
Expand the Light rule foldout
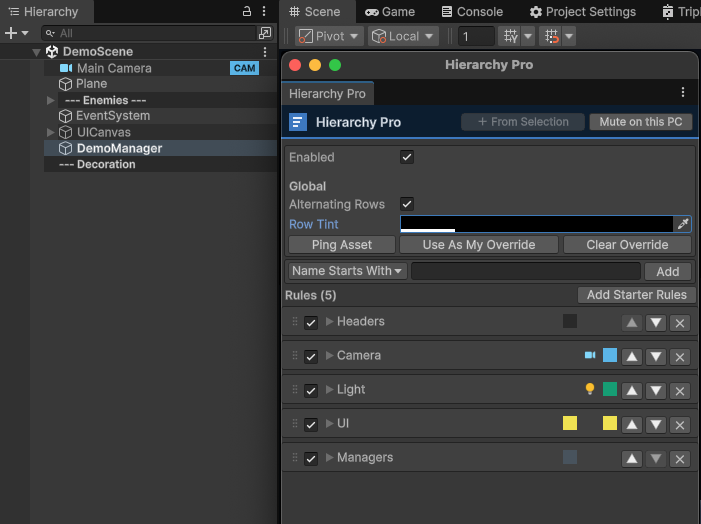point(329,389)
